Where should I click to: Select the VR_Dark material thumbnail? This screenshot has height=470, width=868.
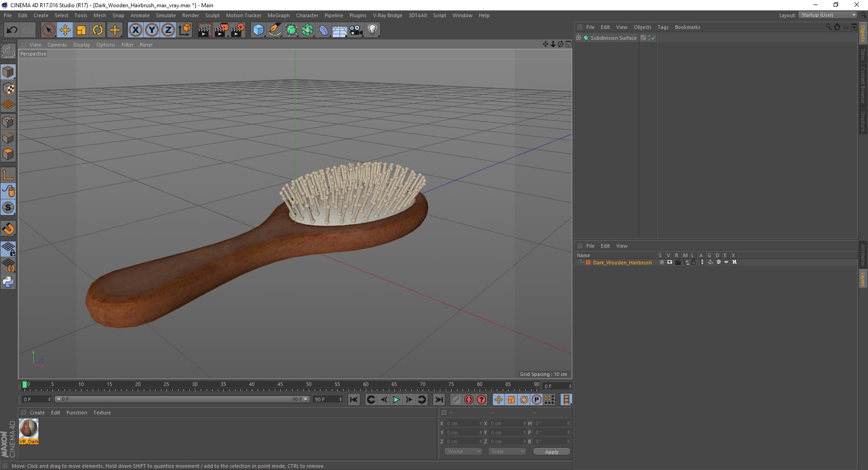(x=29, y=431)
